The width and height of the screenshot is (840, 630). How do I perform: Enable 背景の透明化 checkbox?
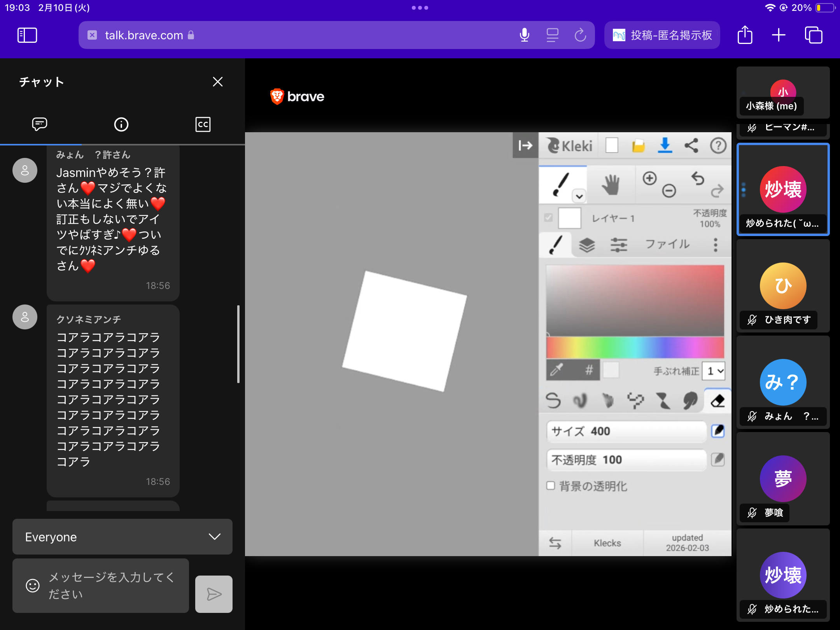pyautogui.click(x=551, y=485)
